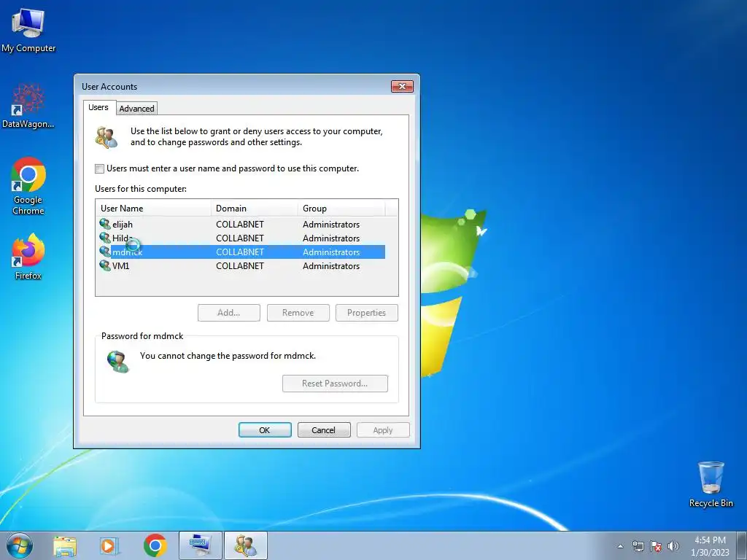Open DataWagon desktop shortcut
This screenshot has width=747, height=560.
coord(28,105)
